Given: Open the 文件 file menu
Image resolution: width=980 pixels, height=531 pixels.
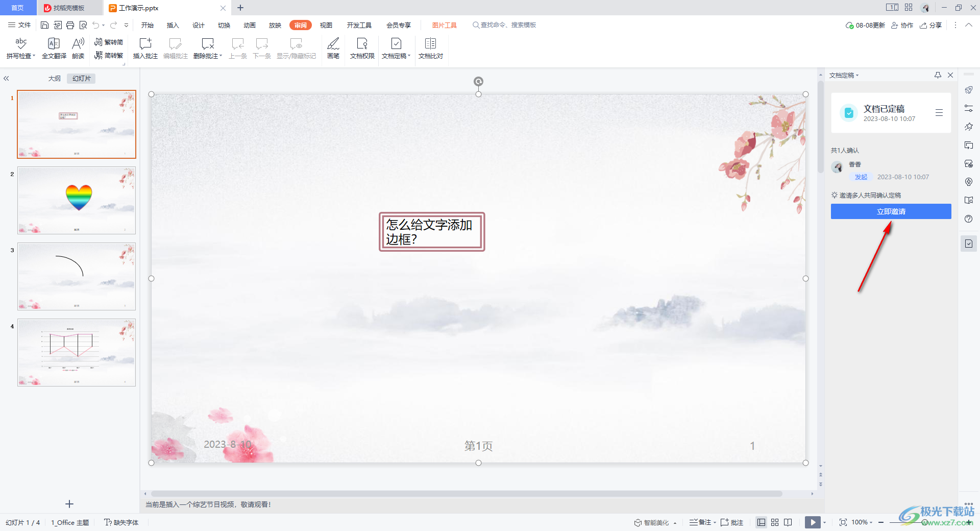Looking at the screenshot, I should click(x=19, y=25).
